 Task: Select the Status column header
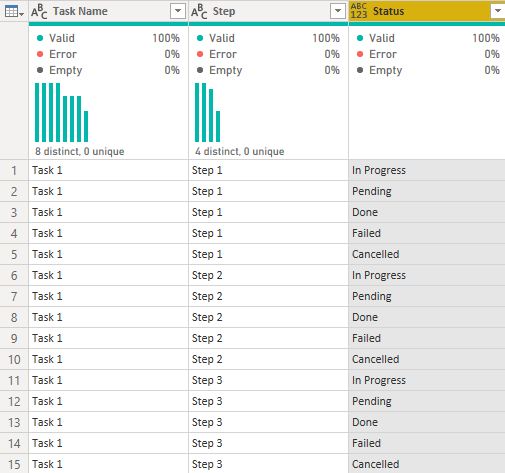click(x=427, y=11)
